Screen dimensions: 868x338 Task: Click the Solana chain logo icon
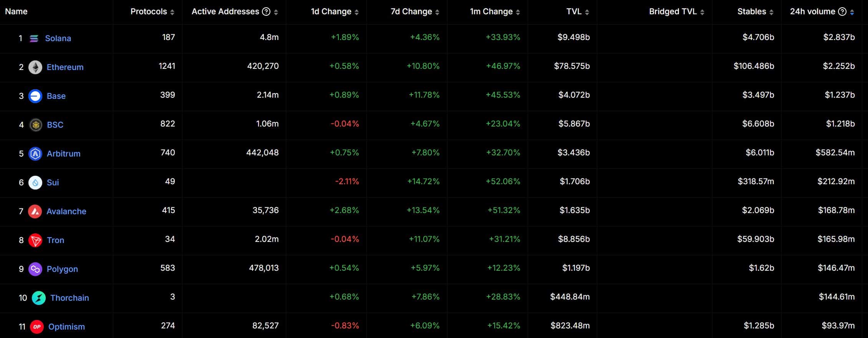(x=34, y=38)
